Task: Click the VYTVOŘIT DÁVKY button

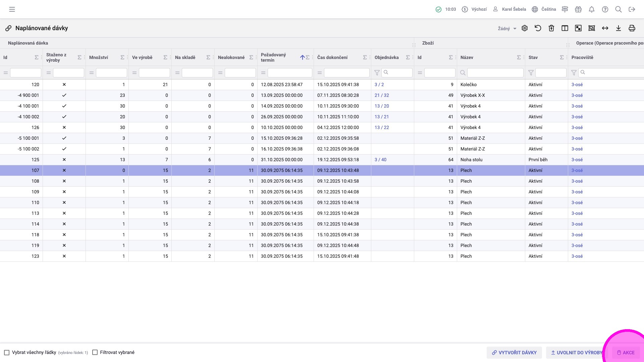Action: click(514, 353)
